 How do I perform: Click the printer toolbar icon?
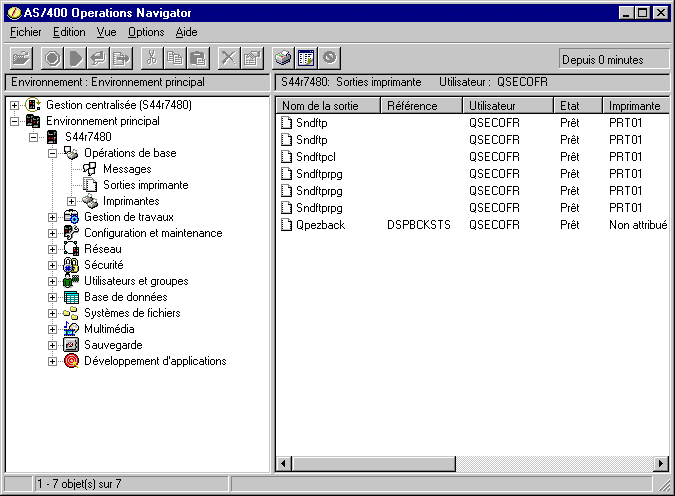tap(283, 58)
